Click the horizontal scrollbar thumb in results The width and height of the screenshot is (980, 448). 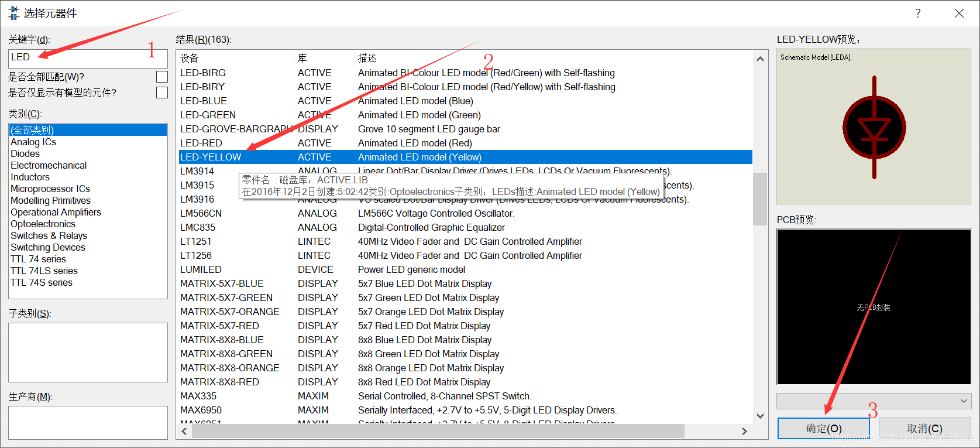[438, 431]
